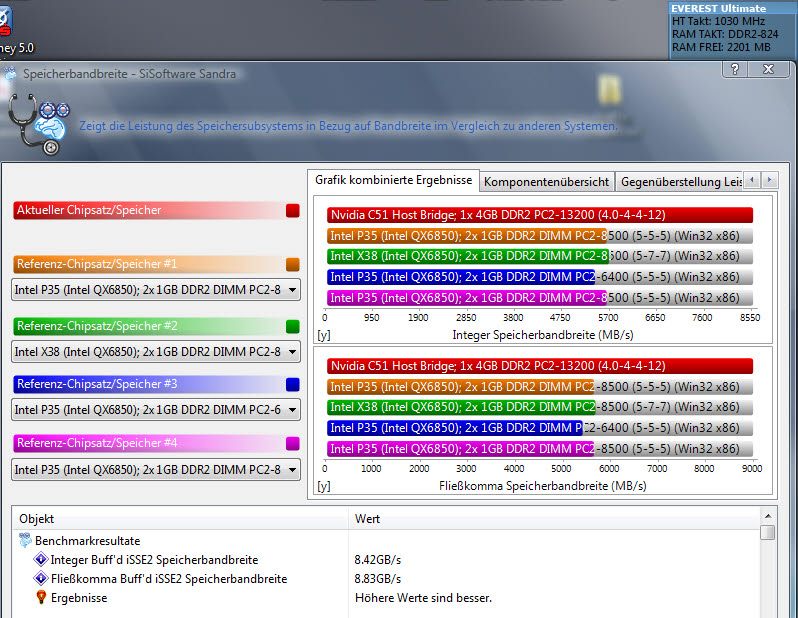Click 'HT Takt: 1030 MHz' in EVEREST gadget
798x618 pixels.
pyautogui.click(x=718, y=21)
